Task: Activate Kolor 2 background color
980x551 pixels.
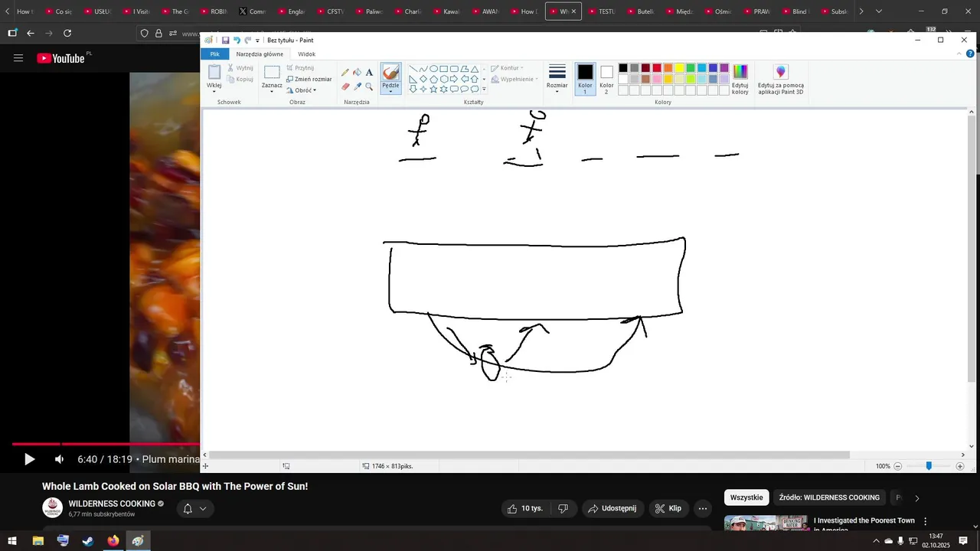Action: click(606, 79)
